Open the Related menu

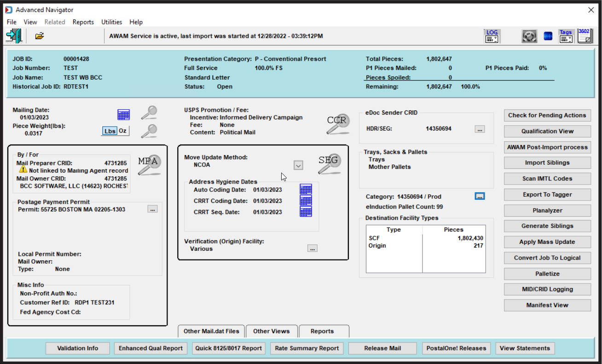point(55,22)
